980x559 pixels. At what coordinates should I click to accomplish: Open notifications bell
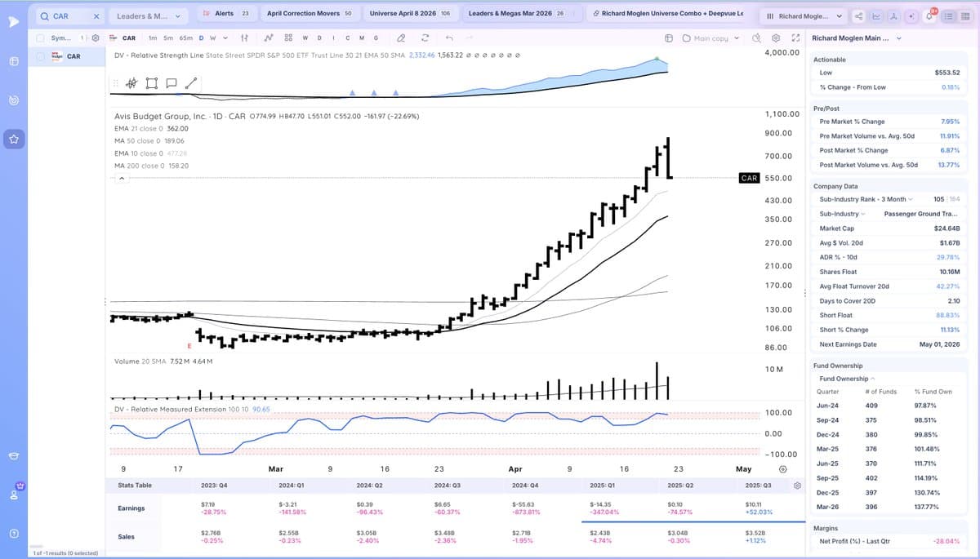[x=930, y=16]
